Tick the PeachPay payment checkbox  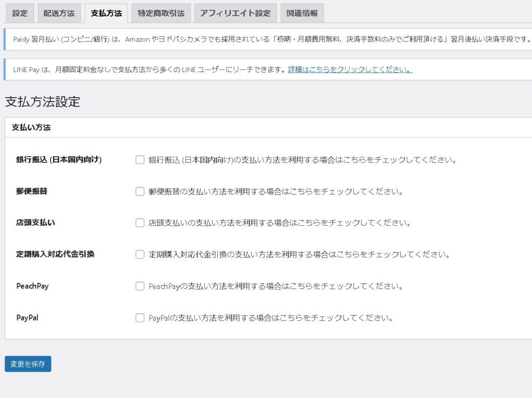click(140, 286)
